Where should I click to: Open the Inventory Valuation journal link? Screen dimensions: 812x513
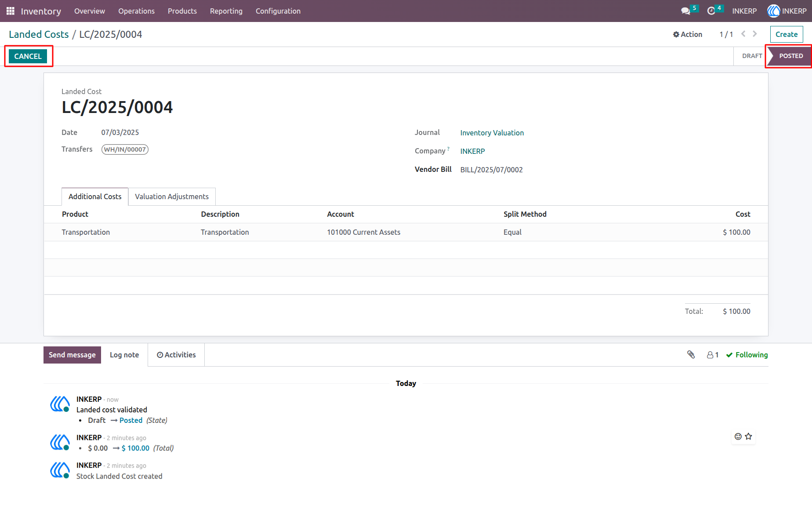point(492,133)
